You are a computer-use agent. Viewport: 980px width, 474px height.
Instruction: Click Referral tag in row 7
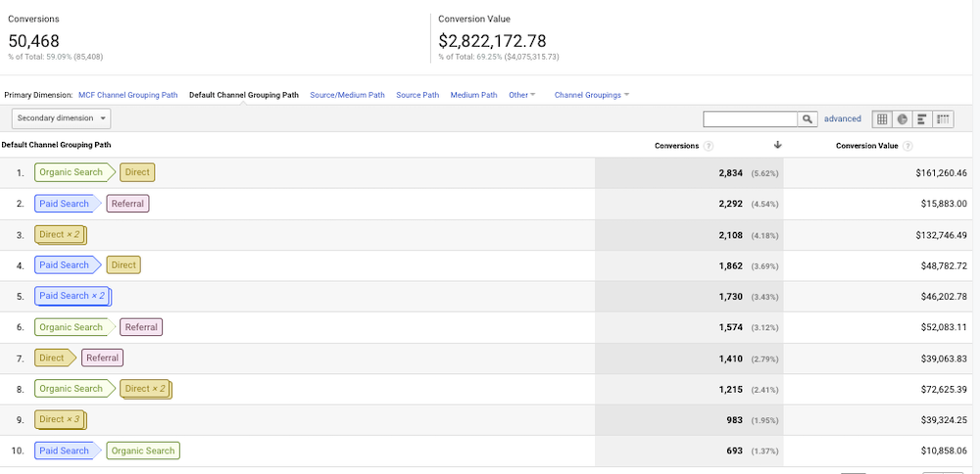[103, 358]
